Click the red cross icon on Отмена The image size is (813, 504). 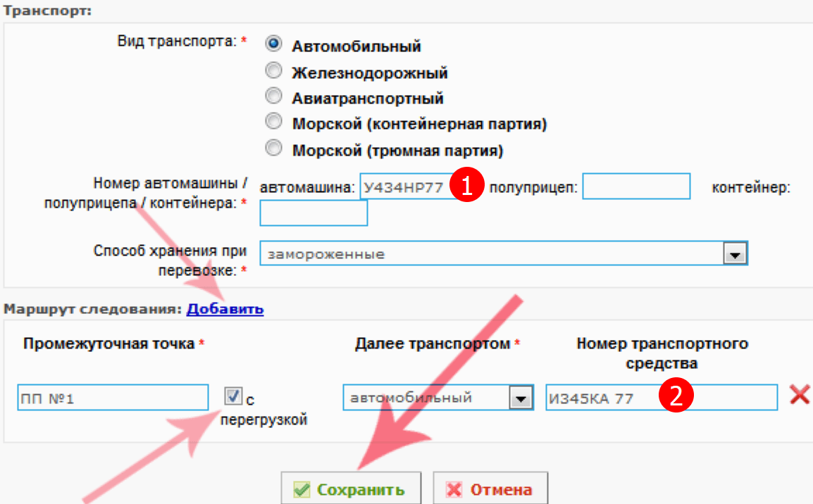pos(455,490)
